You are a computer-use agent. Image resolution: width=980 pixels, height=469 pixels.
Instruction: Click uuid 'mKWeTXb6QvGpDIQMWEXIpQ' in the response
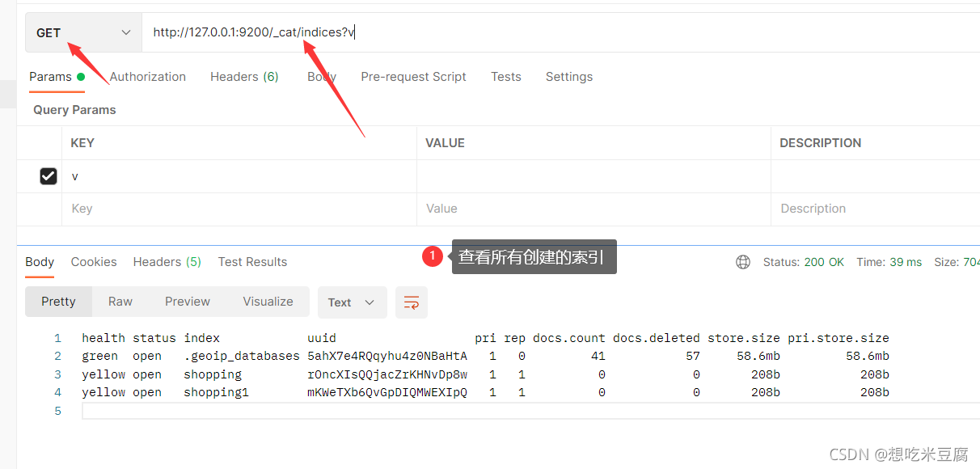pyautogui.click(x=387, y=392)
